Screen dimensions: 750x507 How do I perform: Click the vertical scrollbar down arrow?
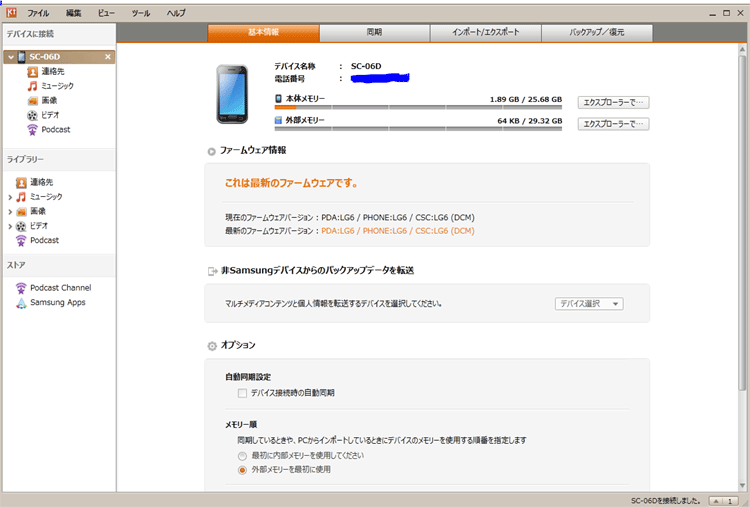point(742,485)
